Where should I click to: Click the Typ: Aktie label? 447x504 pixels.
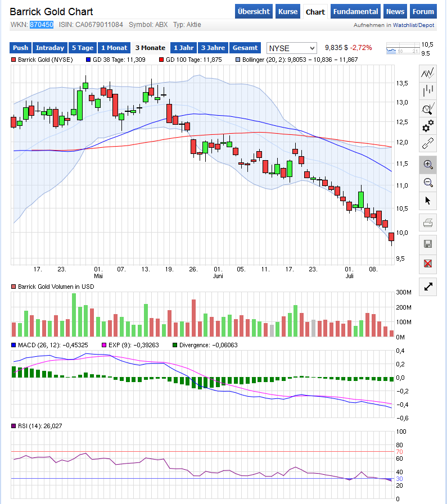[187, 25]
